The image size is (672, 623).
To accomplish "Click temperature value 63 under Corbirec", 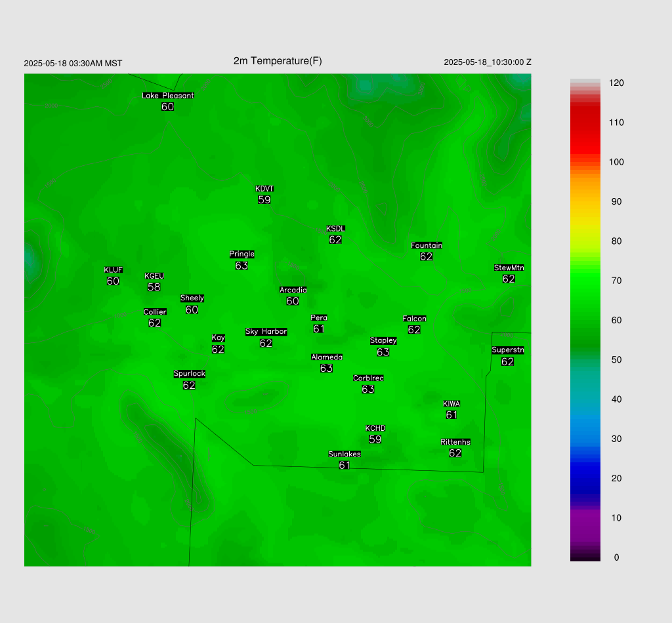I will click(367, 390).
